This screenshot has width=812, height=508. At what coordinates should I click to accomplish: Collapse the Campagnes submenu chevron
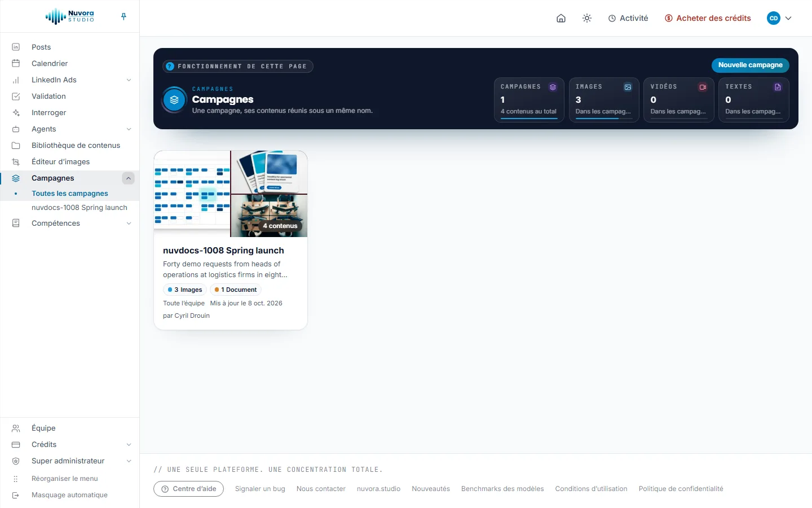(129, 178)
